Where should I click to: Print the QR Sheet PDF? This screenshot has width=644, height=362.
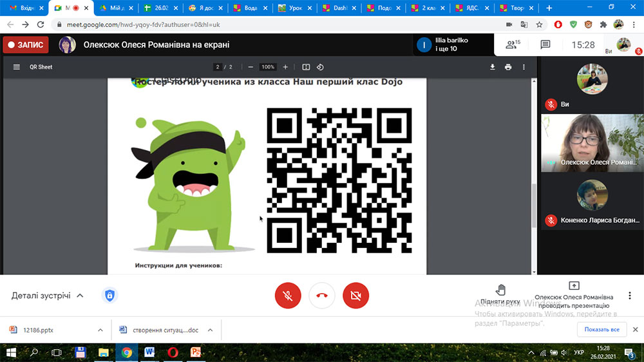[508, 67]
